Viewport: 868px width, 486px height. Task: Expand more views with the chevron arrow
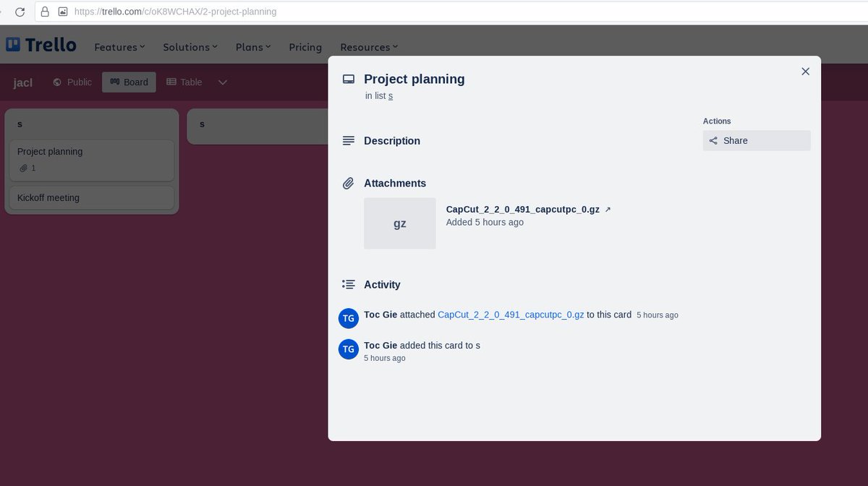coord(223,82)
